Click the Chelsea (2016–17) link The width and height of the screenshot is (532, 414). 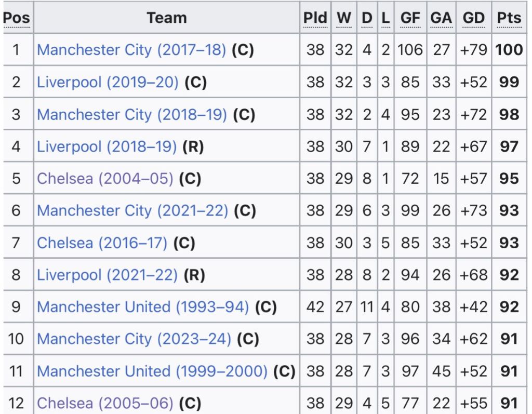tap(102, 243)
